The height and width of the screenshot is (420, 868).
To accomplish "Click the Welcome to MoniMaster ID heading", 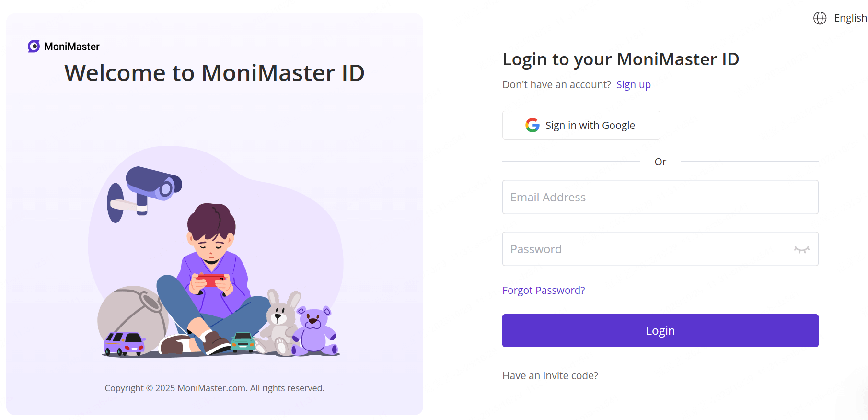I will tap(214, 73).
